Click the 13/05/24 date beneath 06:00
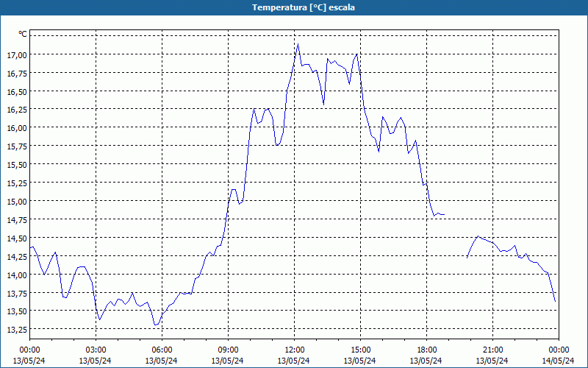Viewport: 588px width, 368px height. click(162, 361)
